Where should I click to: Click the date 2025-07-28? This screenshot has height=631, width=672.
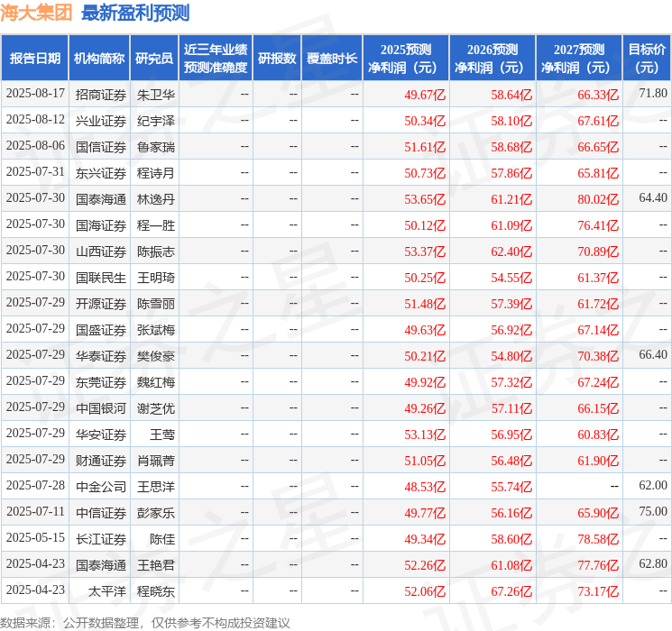[x=35, y=485]
